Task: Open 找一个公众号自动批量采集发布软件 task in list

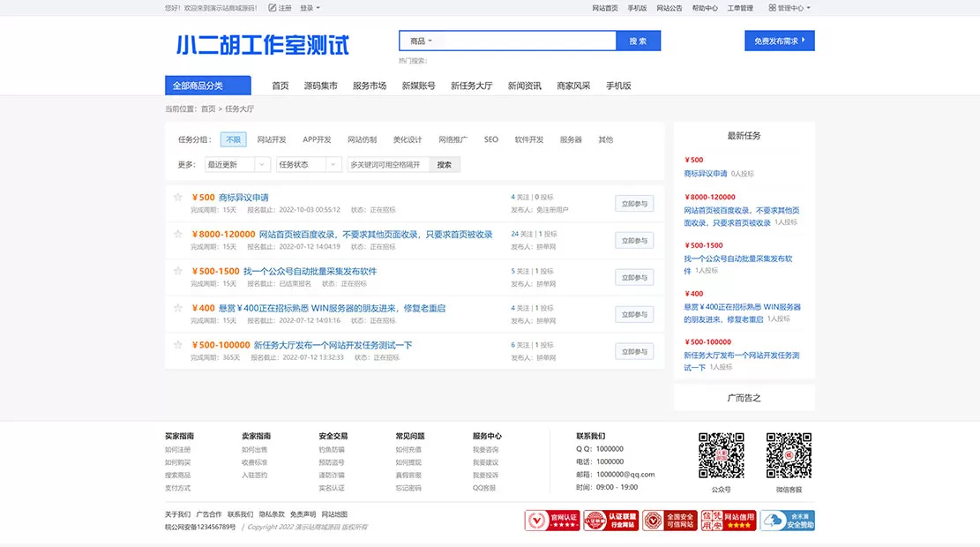Action: pyautogui.click(x=310, y=271)
